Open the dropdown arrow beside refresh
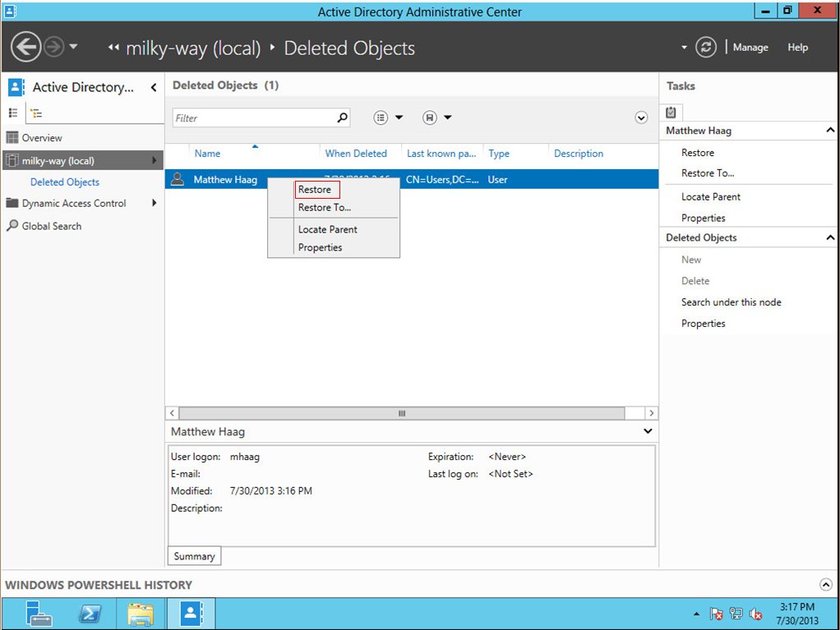Viewport: 840px width, 630px height. pyautogui.click(x=684, y=47)
